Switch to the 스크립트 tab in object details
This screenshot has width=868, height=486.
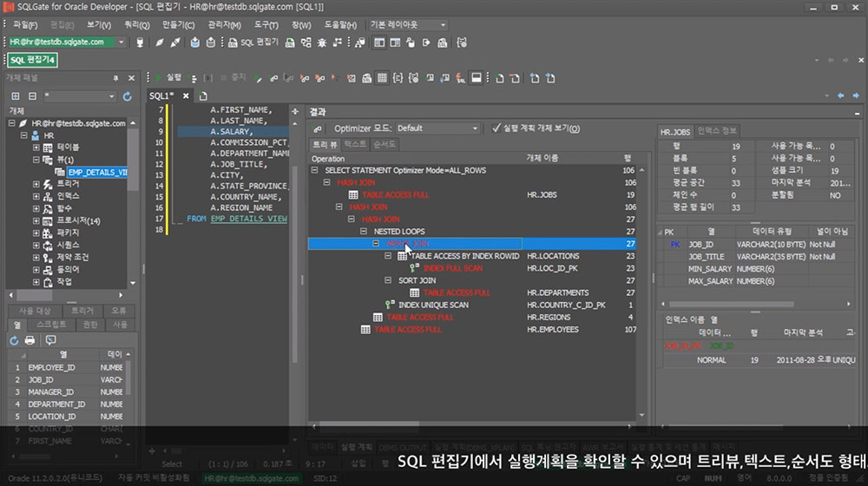point(51,325)
